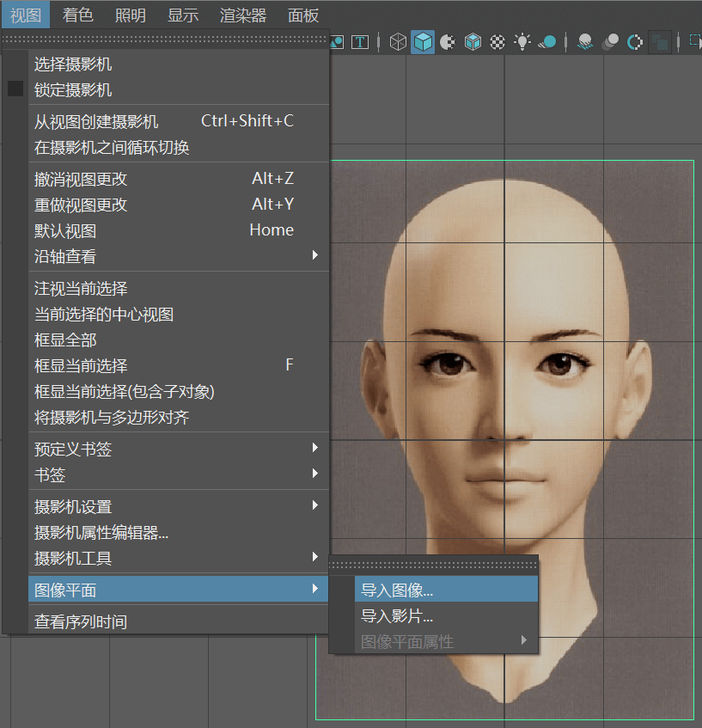Screen dimensions: 702x728
Task: Expand the 图像平面 submenu
Action: [x=179, y=590]
